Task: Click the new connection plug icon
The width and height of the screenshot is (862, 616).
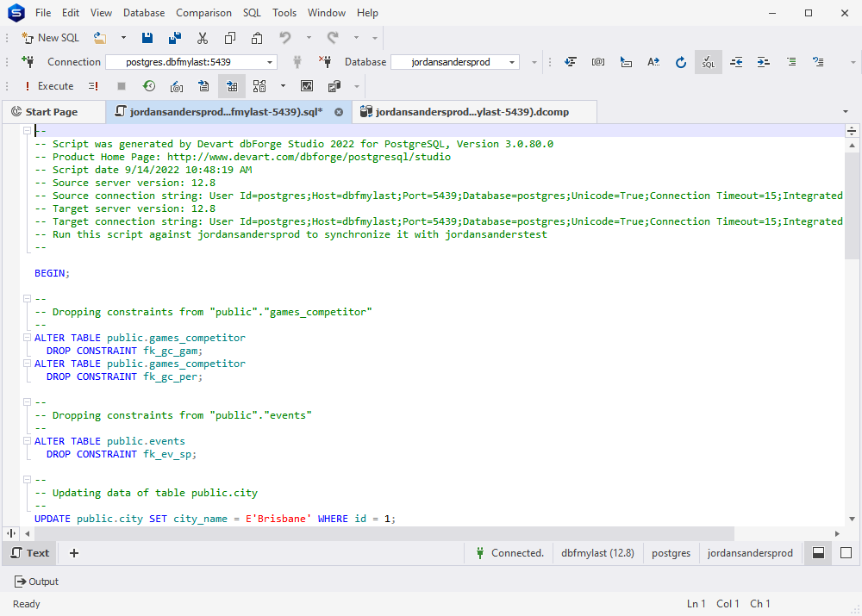Action: [28, 62]
